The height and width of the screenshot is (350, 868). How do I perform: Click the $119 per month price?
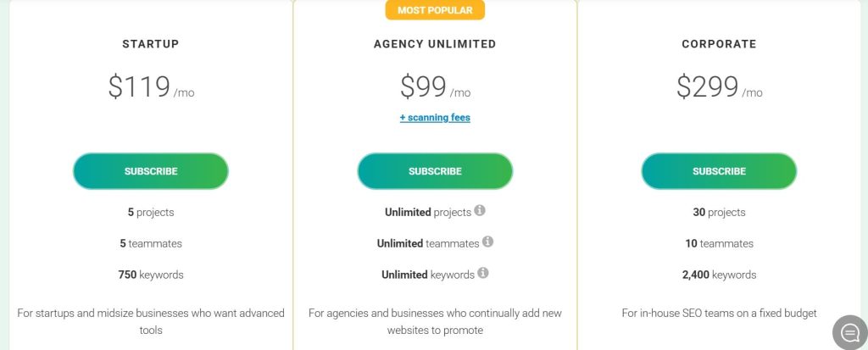click(151, 86)
